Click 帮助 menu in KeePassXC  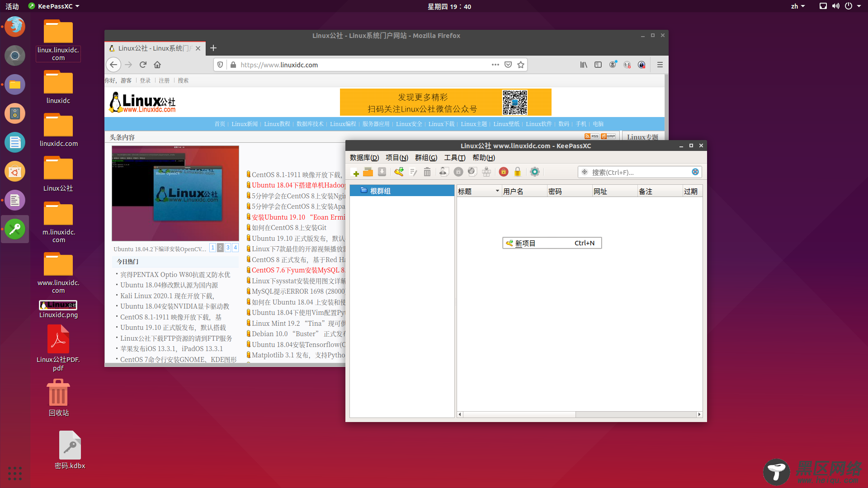[483, 157]
